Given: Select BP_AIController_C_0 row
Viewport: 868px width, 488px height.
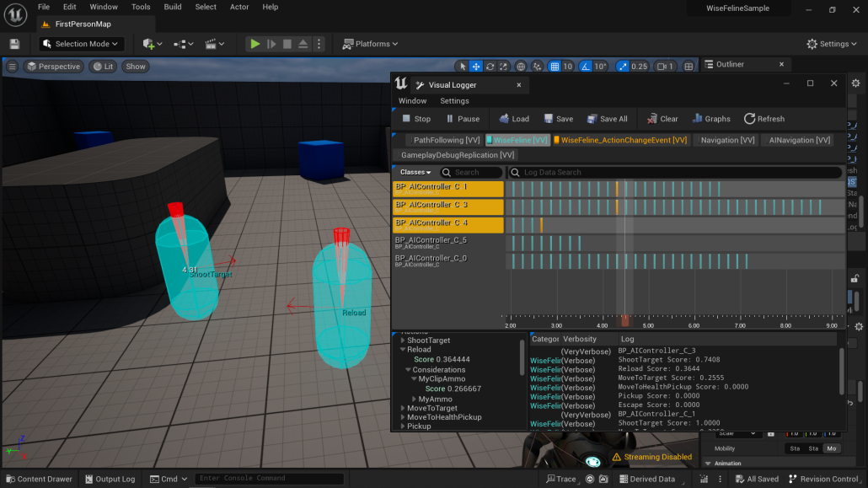Looking at the screenshot, I should pos(448,260).
